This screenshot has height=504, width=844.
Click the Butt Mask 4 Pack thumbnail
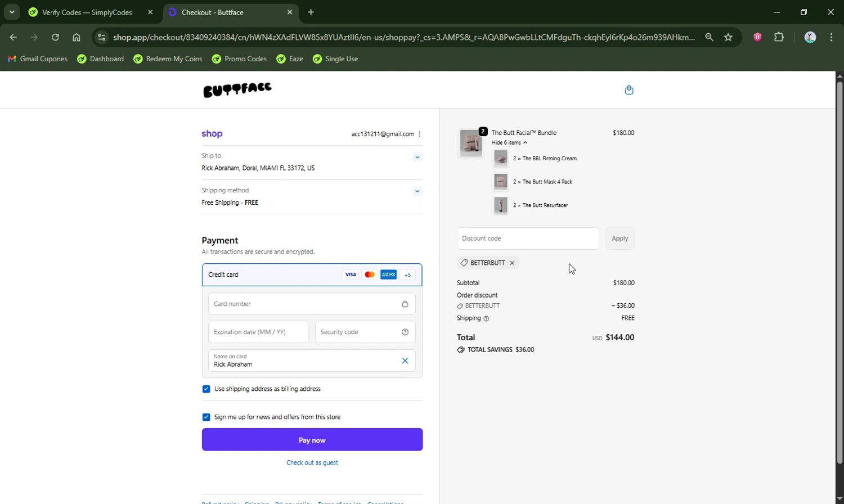click(501, 182)
